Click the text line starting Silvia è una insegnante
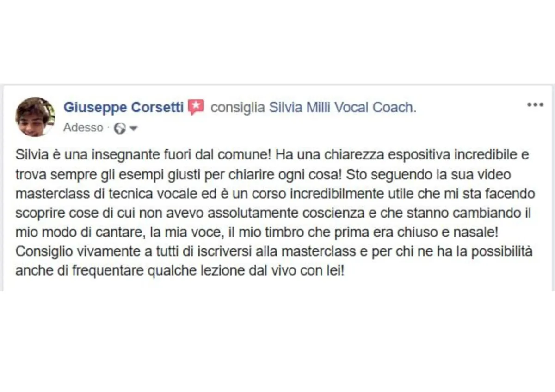Image resolution: width=555 pixels, height=392 pixels. pyautogui.click(x=272, y=154)
